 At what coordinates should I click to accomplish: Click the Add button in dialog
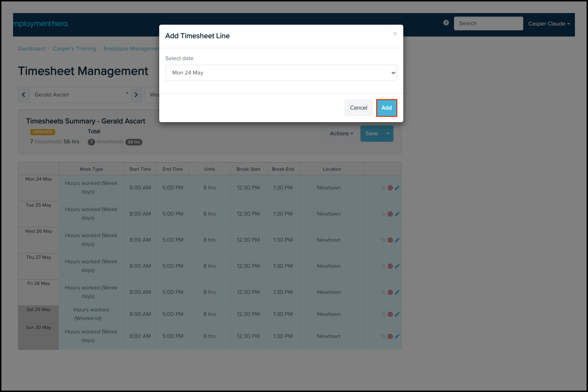click(x=386, y=108)
